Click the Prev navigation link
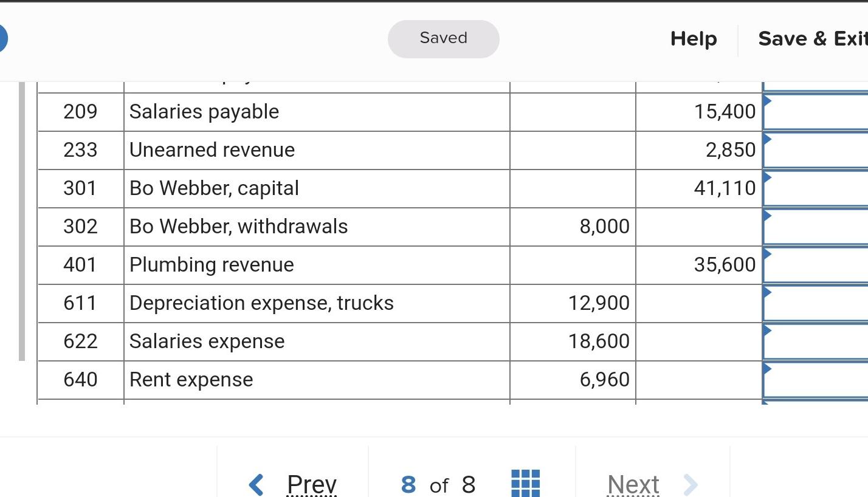Image resolution: width=868 pixels, height=497 pixels. 311,484
